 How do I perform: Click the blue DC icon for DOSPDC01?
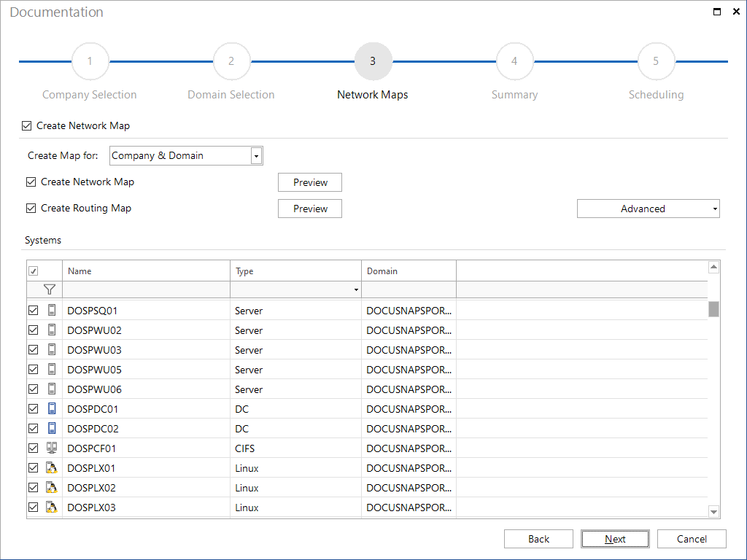tap(52, 408)
